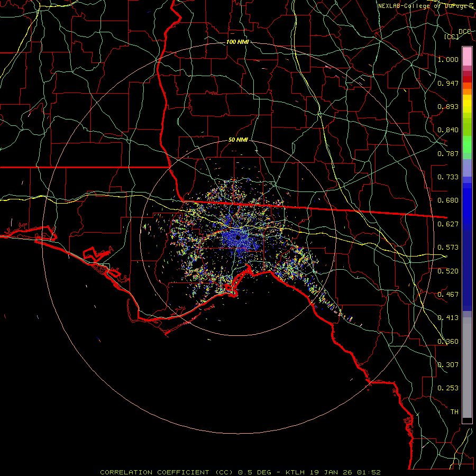
Task: Pick the red swatch on color bar
Action: tap(467, 79)
